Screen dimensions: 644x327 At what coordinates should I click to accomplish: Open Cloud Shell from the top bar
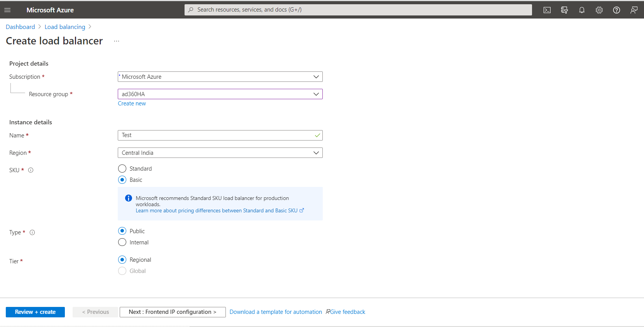tap(547, 10)
